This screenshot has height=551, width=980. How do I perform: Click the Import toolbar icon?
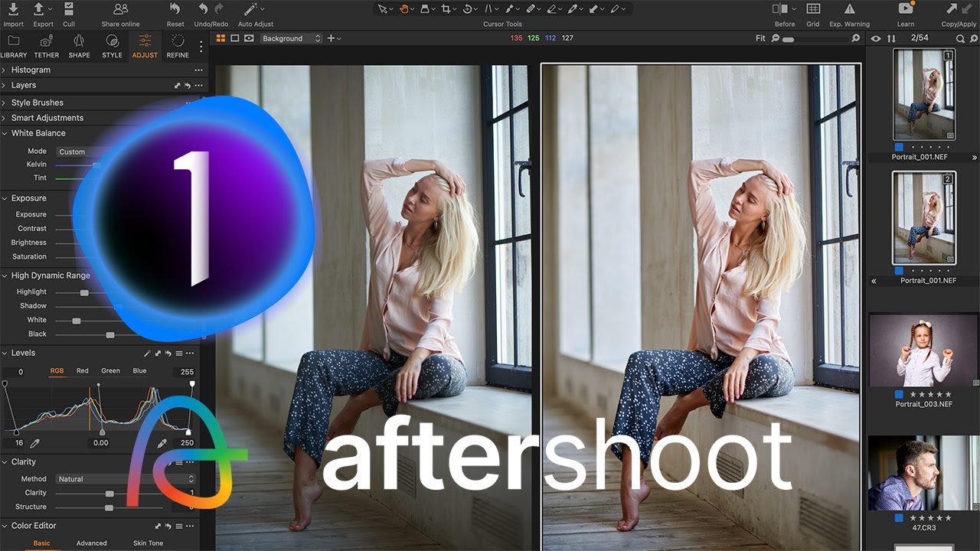(13, 9)
